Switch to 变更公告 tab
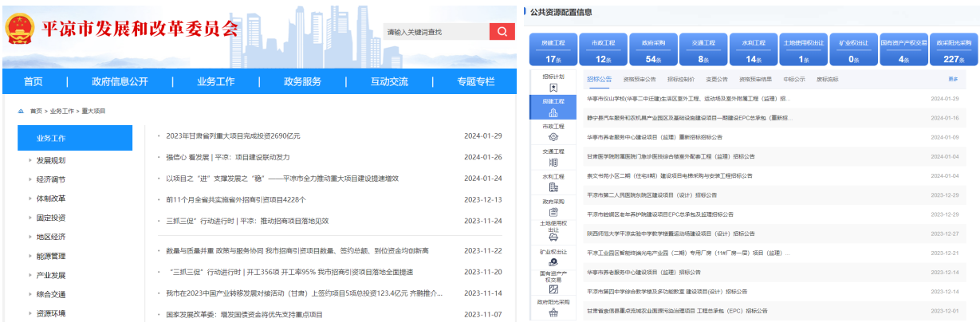Screen dimensions: 980x326 click(x=717, y=80)
